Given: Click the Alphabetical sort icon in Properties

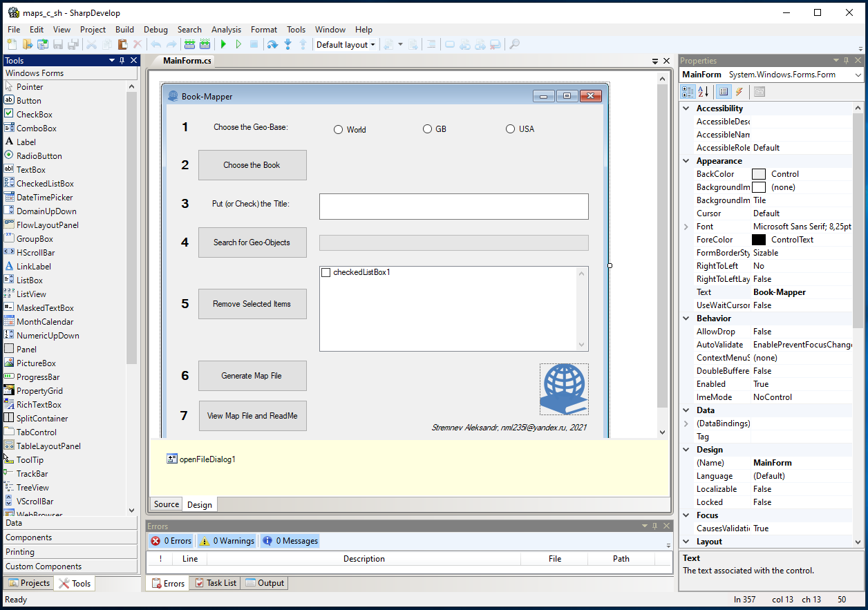Looking at the screenshot, I should click(704, 91).
